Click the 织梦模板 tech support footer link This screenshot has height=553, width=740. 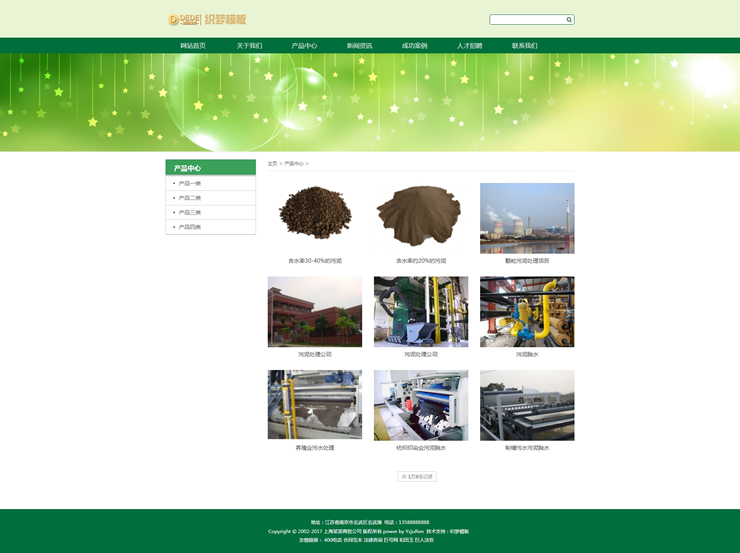coord(459,531)
